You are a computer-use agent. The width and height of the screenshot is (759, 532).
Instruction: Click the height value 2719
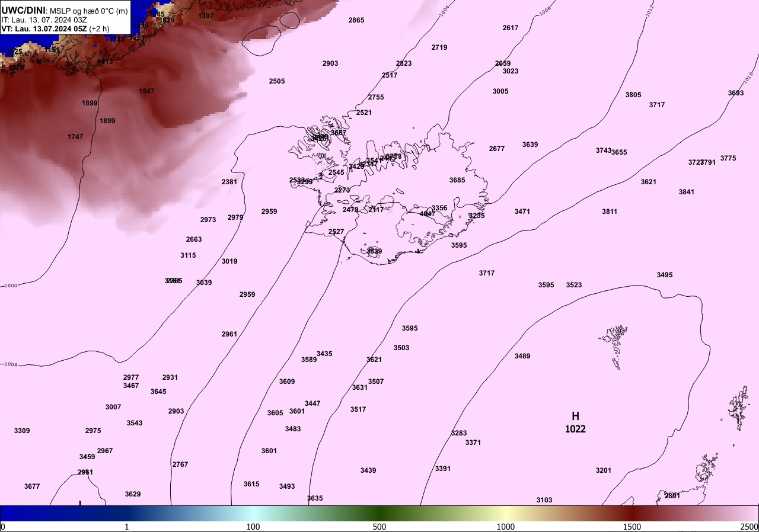[x=439, y=47]
